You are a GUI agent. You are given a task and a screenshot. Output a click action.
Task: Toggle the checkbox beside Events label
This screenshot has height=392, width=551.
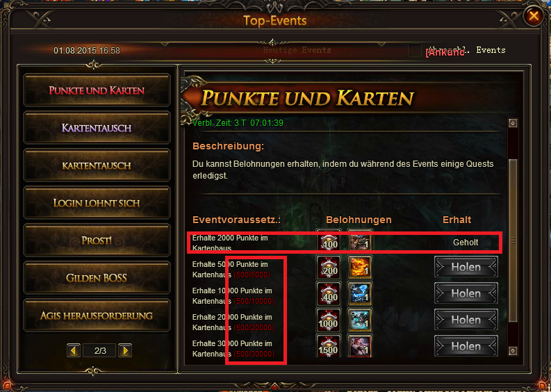coord(415,50)
